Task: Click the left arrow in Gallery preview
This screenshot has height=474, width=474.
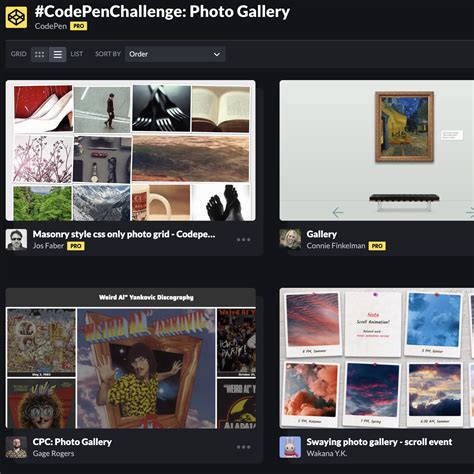Action: [337, 212]
